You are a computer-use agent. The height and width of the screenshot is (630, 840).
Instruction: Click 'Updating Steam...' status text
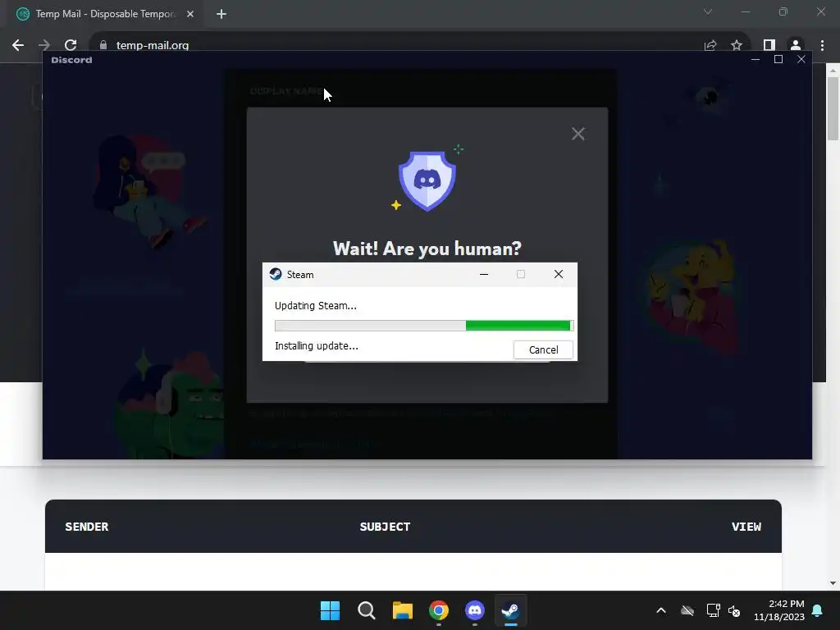[316, 306]
